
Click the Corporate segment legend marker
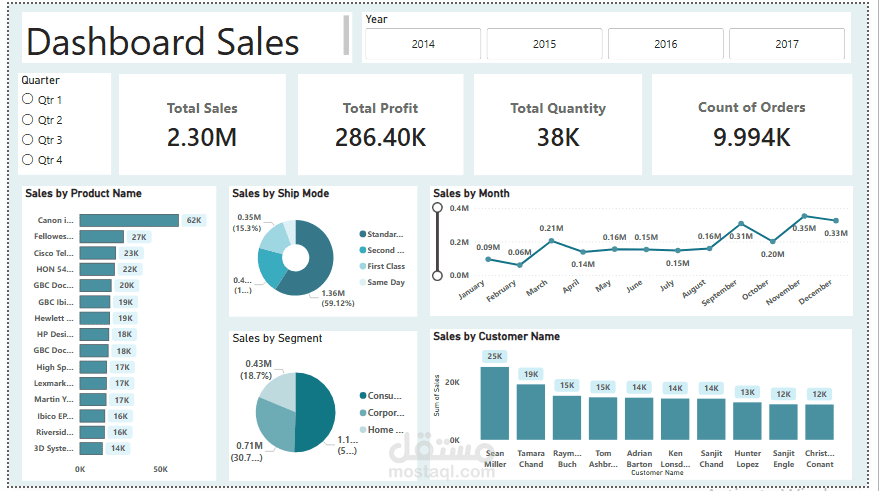coord(363,413)
